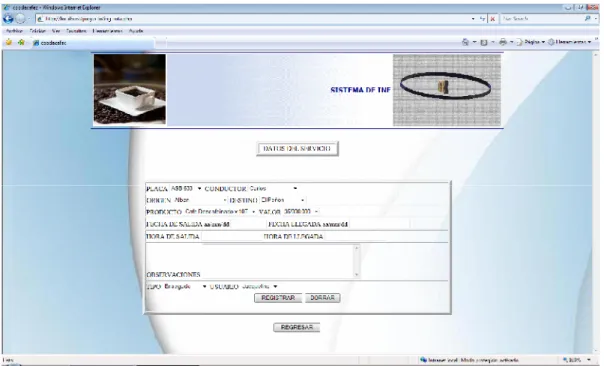The width and height of the screenshot is (604, 366).
Task: Click the coffee cup banner image
Action: point(130,89)
